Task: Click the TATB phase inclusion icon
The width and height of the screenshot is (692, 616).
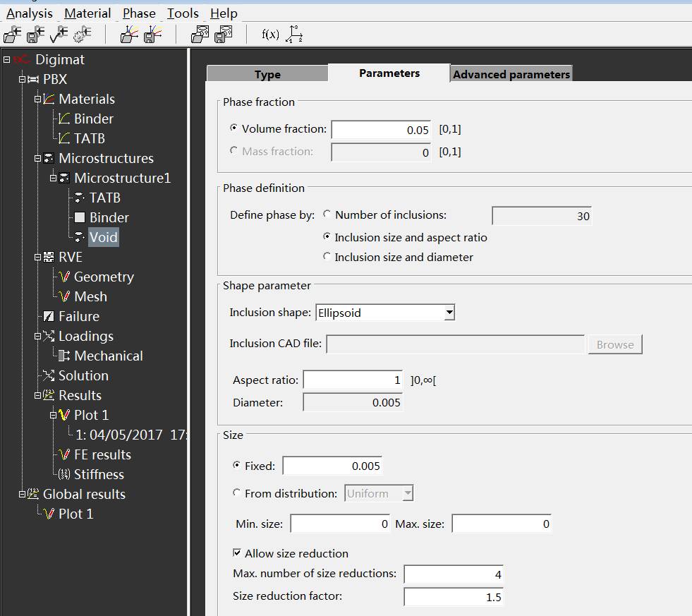Action: 80,198
